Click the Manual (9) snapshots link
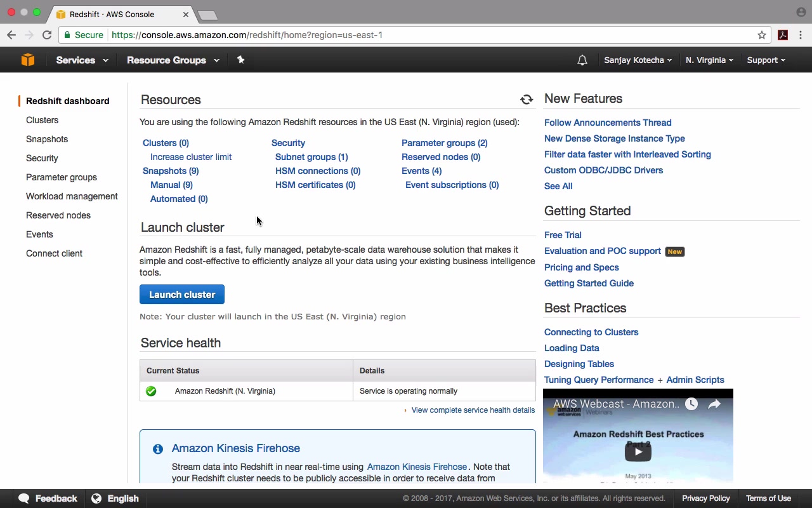Viewport: 812px width, 508px height. pos(171,185)
